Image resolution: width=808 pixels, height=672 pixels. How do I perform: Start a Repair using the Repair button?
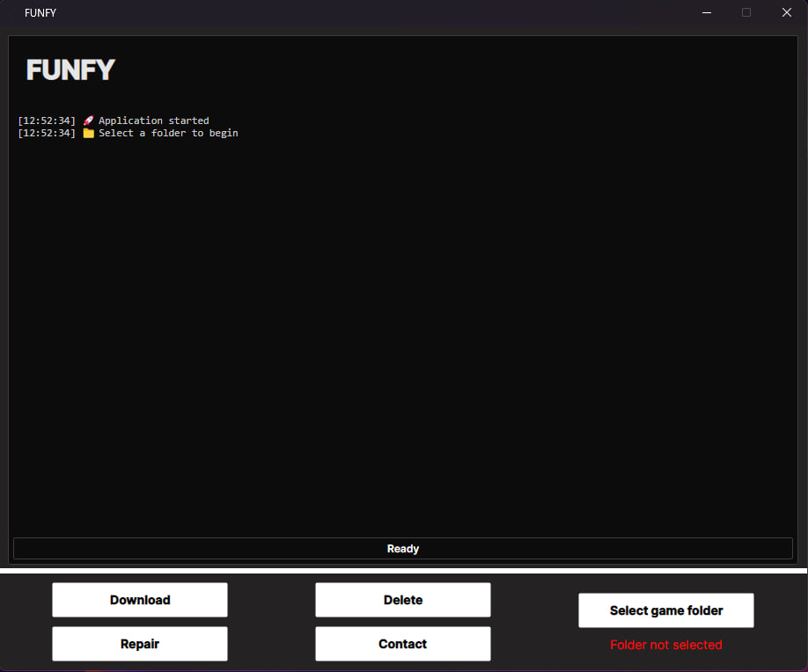140,644
